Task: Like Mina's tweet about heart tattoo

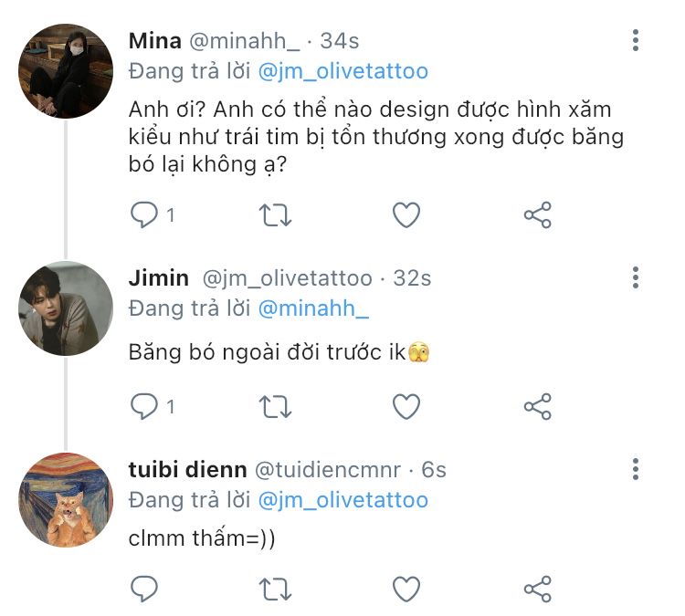Action: (x=406, y=215)
